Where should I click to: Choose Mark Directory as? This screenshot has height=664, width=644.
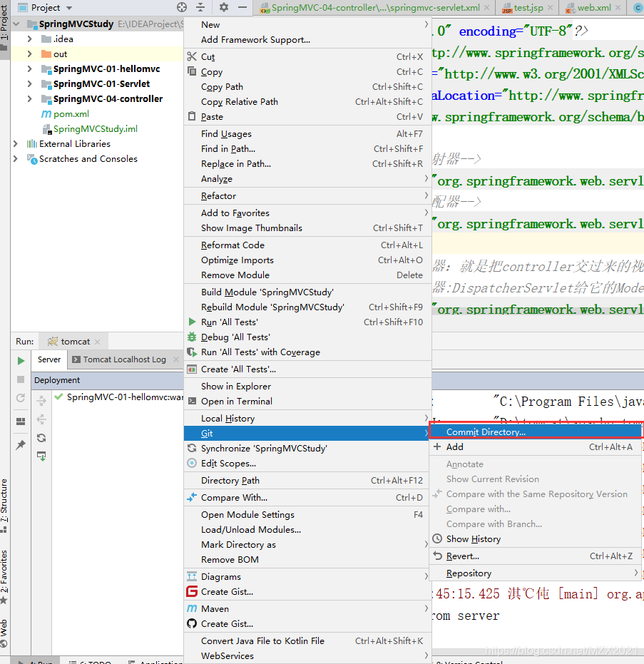pos(307,544)
